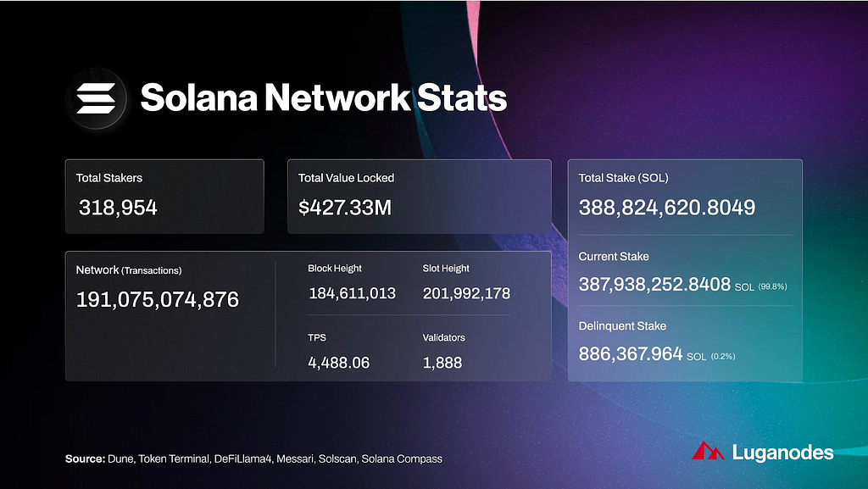Select the $427.33M value
868x489 pixels.
click(345, 208)
